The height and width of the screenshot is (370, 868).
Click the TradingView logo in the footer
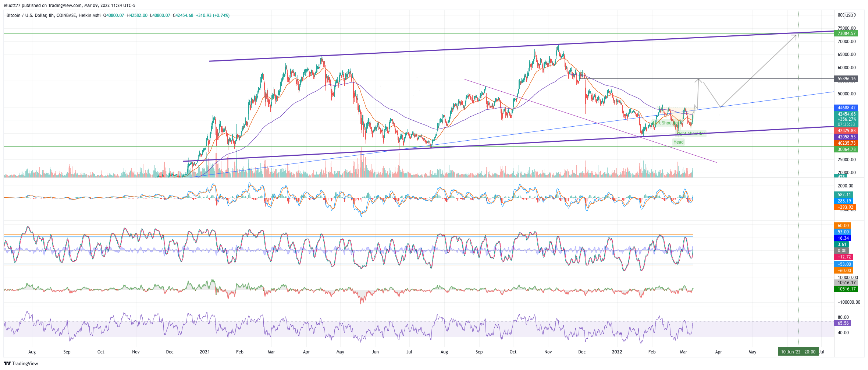21,363
